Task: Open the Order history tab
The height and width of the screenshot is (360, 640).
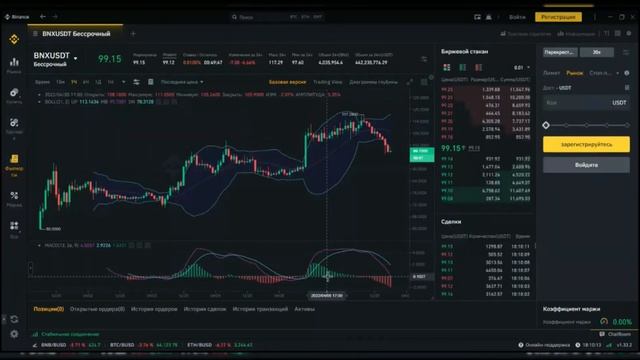Action: point(154,309)
